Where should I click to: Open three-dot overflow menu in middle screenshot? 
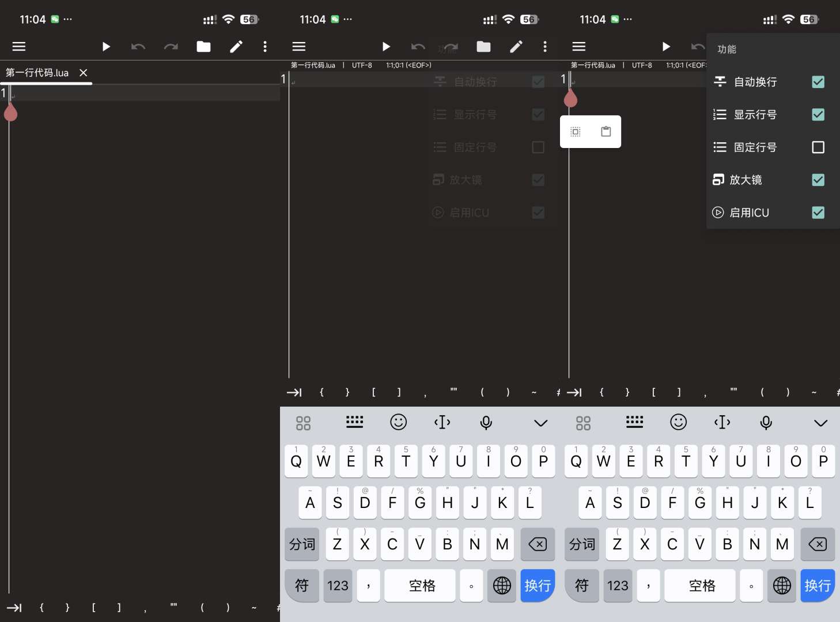point(545,47)
